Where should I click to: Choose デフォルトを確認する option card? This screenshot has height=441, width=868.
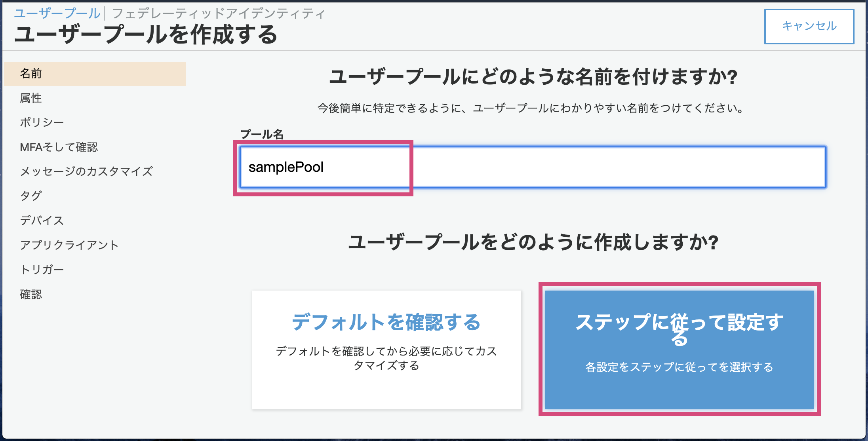point(386,350)
